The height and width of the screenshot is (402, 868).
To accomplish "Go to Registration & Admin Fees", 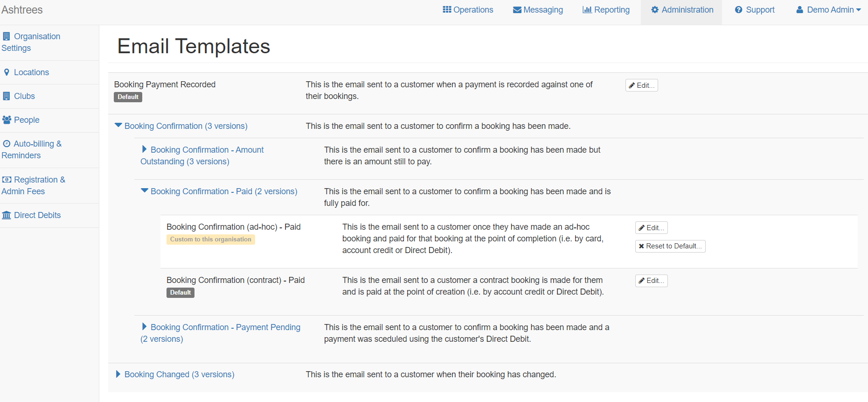I will (33, 185).
